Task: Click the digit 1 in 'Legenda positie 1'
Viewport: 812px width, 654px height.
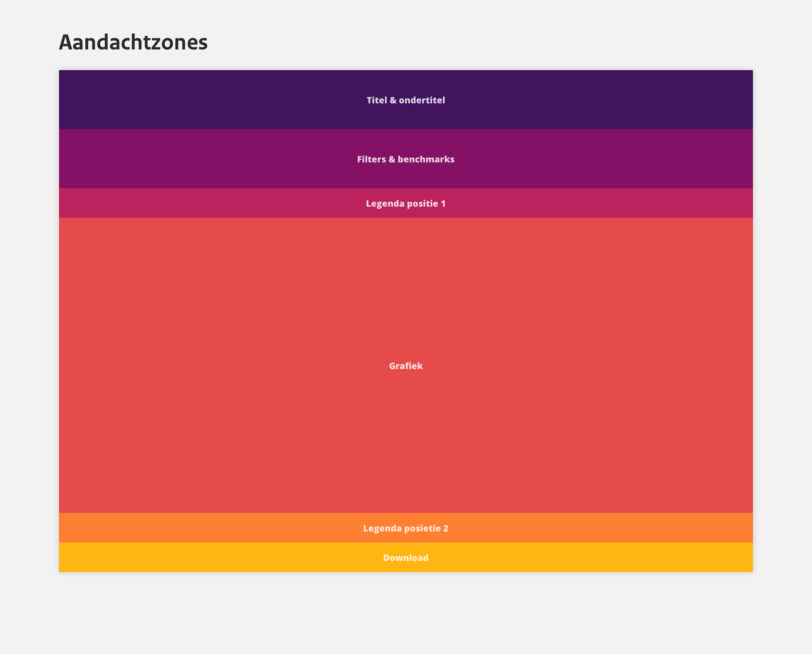Action: click(443, 204)
